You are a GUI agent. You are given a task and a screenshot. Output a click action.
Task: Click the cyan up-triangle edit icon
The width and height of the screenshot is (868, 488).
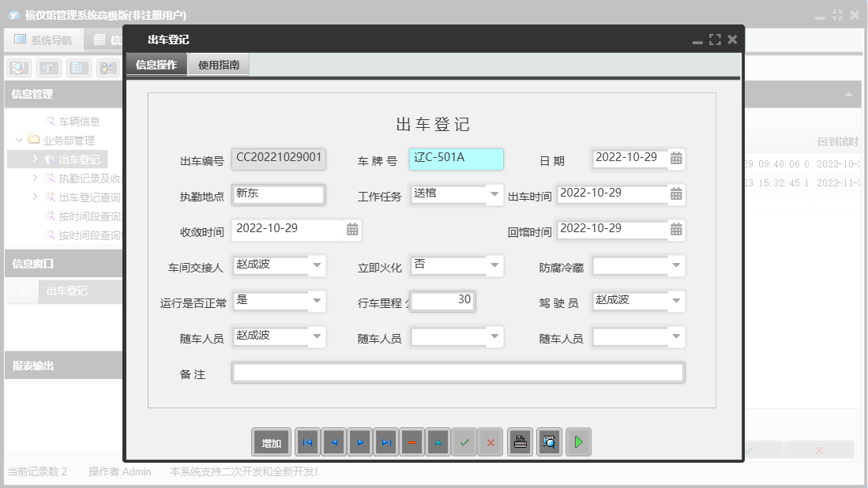[x=438, y=443]
